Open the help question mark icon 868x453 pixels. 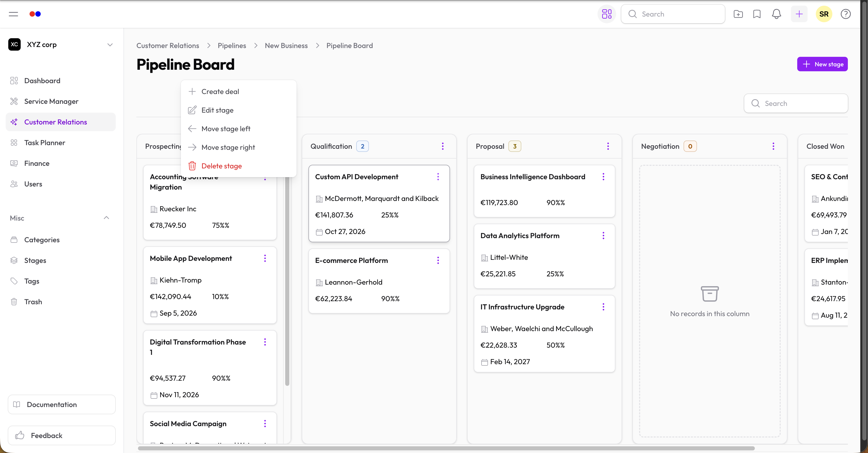[846, 14]
